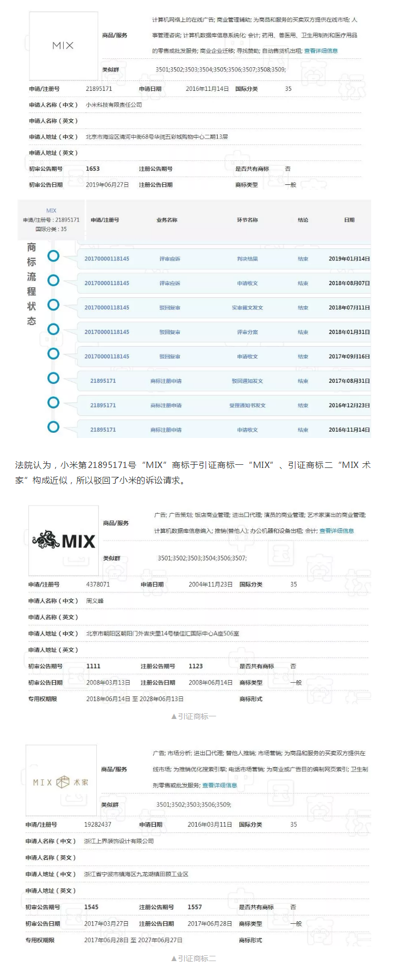398x980 pixels.
Task: Select timeline circle for 2018年01月31日 row
Action: pyautogui.click(x=53, y=329)
